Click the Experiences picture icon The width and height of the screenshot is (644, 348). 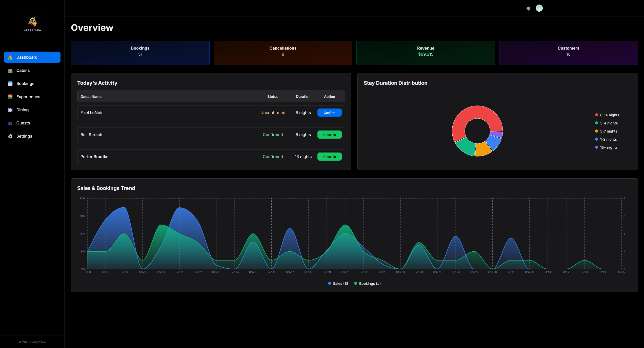pos(10,97)
